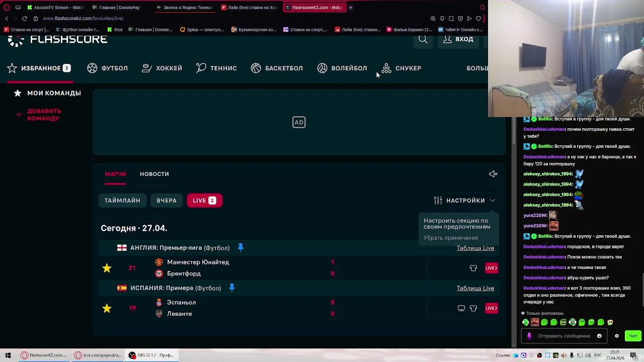Viewport: 644px width, 362px height.
Task: Open the Манчестер Юнайтед team row
Action: tap(192, 262)
